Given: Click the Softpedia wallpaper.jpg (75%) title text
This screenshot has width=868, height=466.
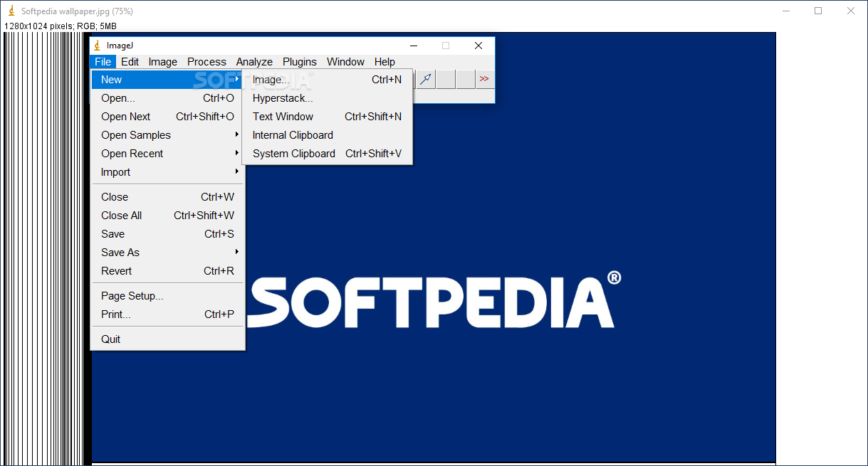Looking at the screenshot, I should pyautogui.click(x=77, y=11).
